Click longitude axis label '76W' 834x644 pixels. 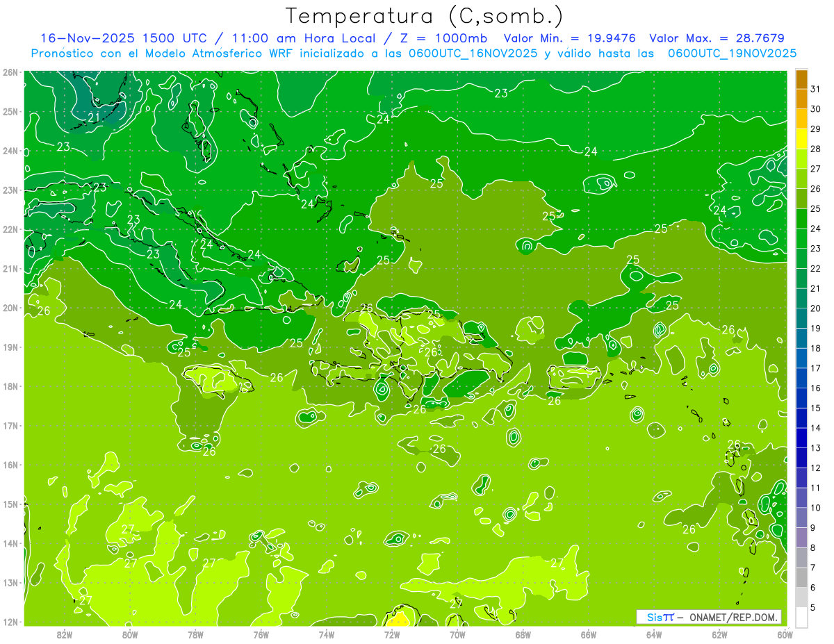click(x=261, y=634)
